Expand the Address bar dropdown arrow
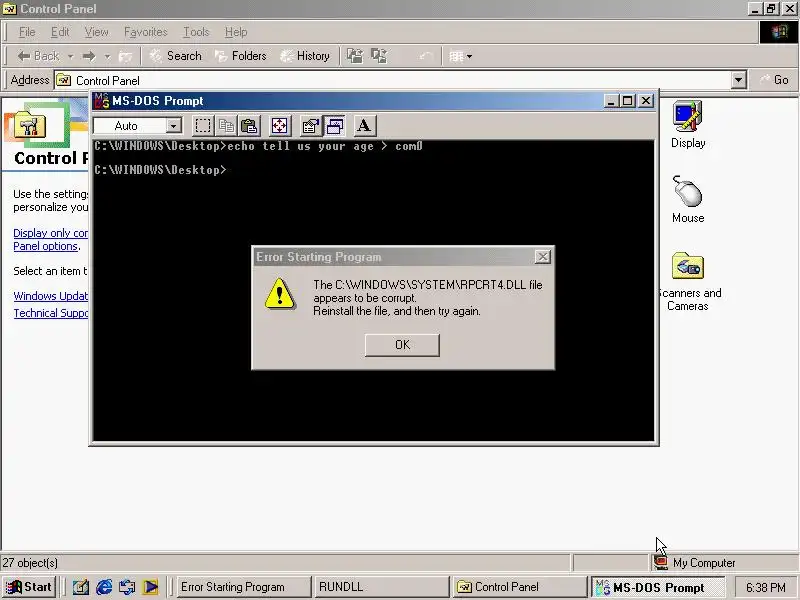800x600 pixels. [738, 80]
